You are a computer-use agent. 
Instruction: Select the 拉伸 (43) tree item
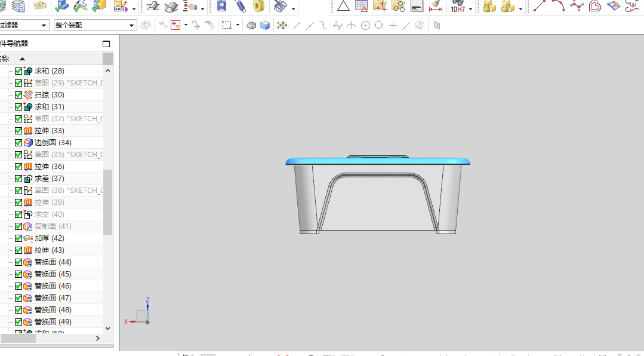tap(50, 250)
